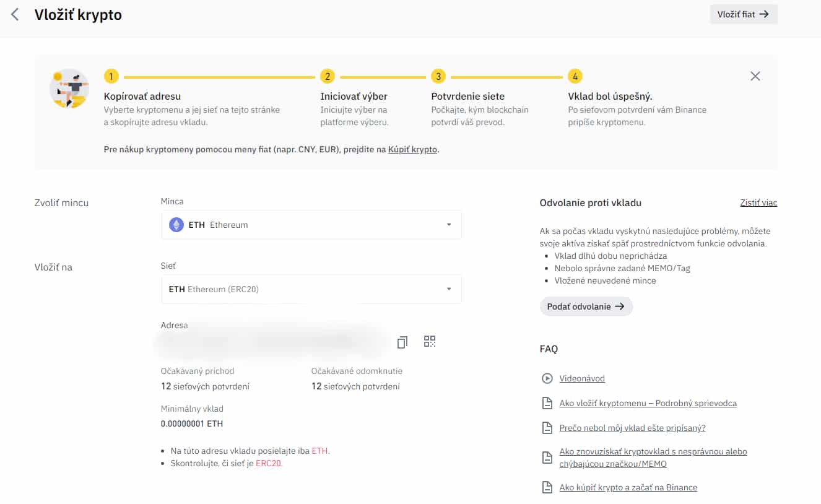Click the Ethereum coin logo icon
The width and height of the screenshot is (821, 504).
(x=176, y=225)
